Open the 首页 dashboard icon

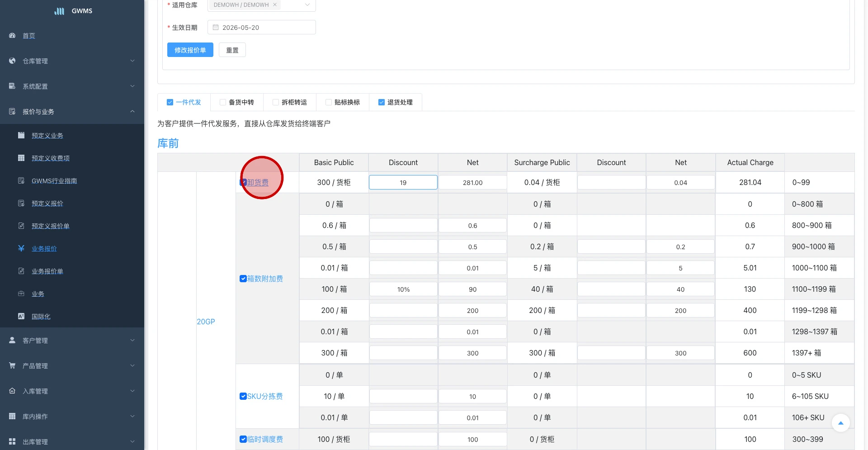coord(12,35)
